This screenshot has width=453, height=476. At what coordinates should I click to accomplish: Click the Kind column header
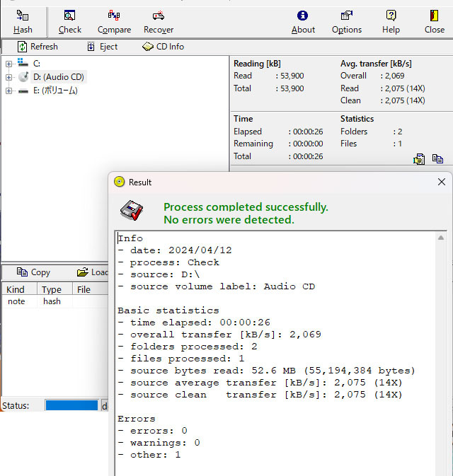pyautogui.click(x=16, y=289)
